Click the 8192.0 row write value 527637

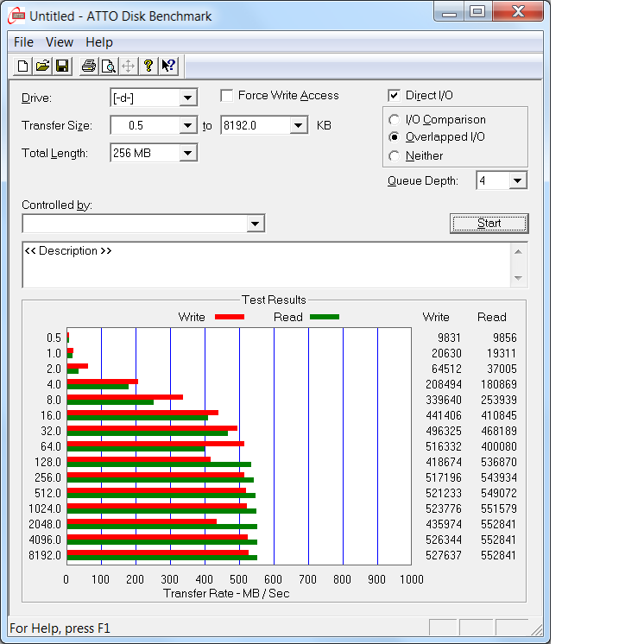coord(444,555)
